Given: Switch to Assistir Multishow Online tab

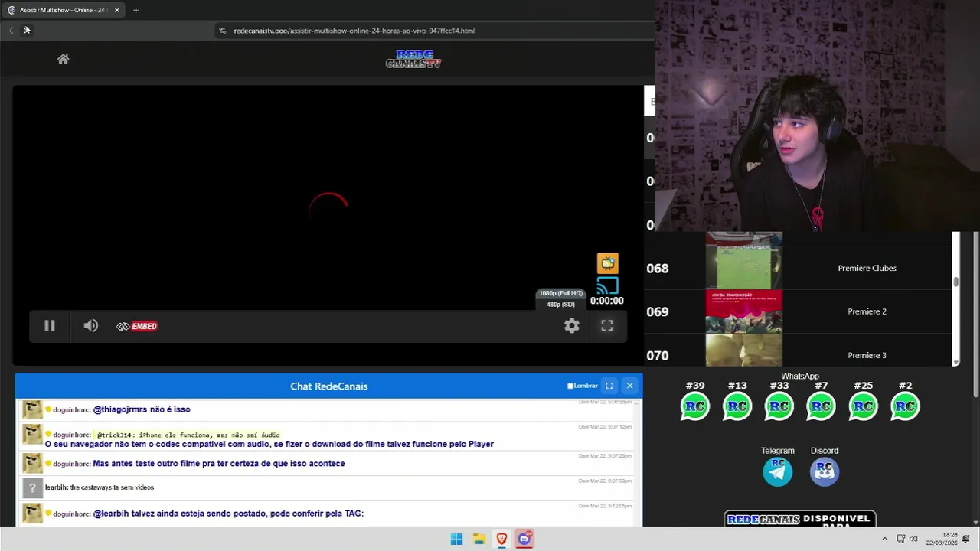Looking at the screenshot, I should (x=63, y=10).
